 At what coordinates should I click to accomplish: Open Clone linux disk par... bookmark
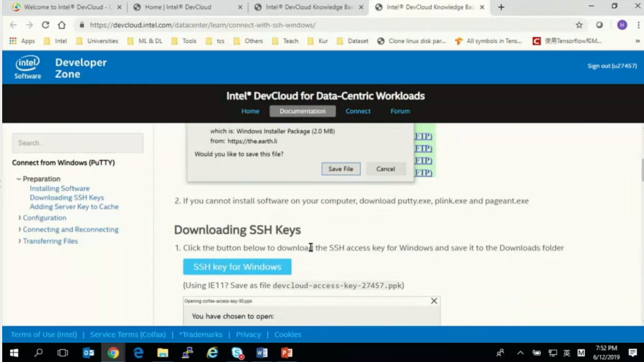pos(412,41)
